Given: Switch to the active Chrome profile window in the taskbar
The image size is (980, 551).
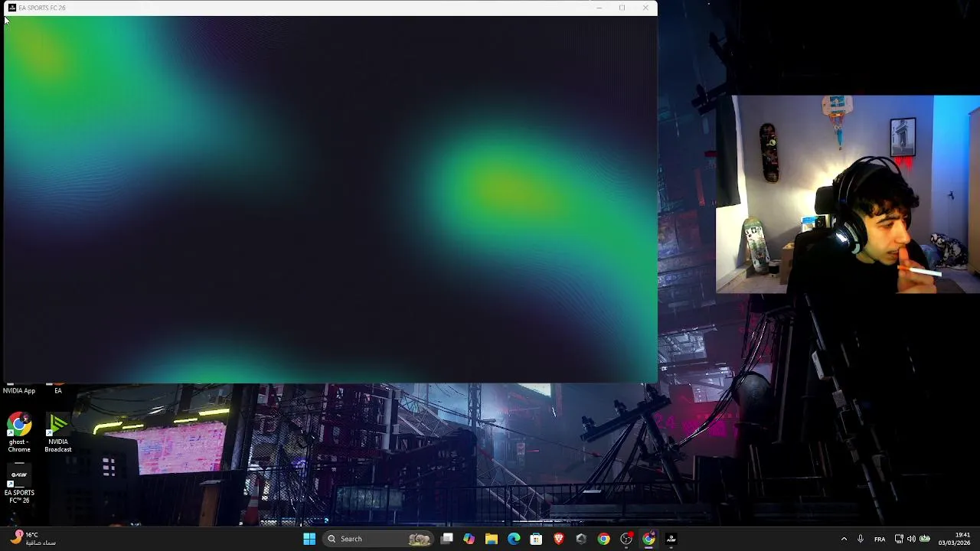Looking at the screenshot, I should 648,539.
